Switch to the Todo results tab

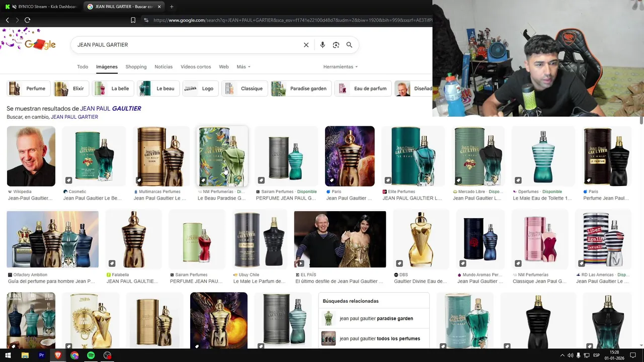83,67
